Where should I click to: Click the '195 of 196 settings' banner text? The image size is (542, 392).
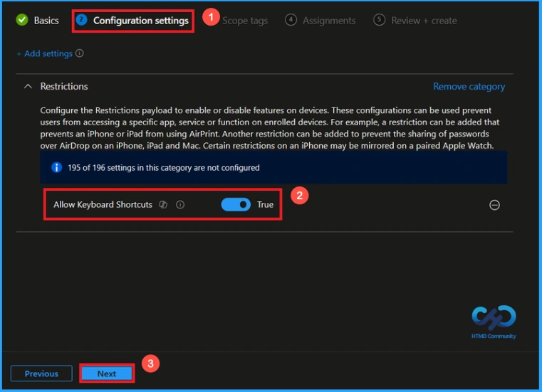(x=164, y=167)
